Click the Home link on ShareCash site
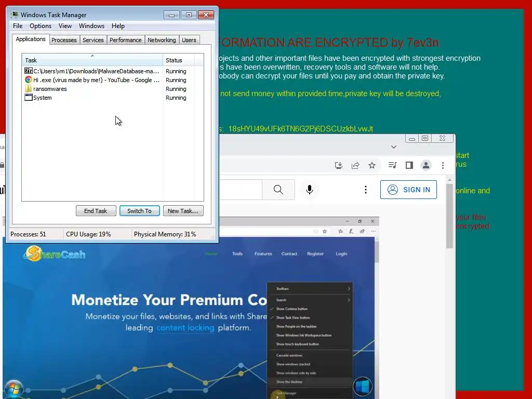This screenshot has height=399, width=532. 211,254
